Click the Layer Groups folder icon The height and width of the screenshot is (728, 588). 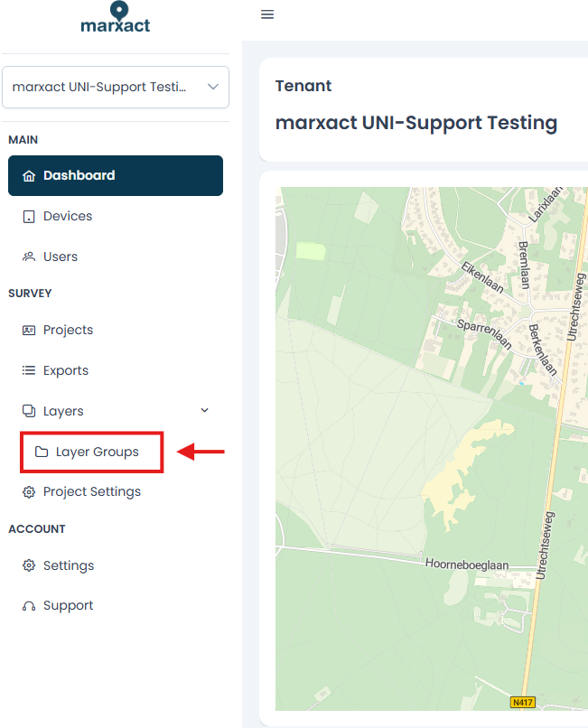(42, 452)
